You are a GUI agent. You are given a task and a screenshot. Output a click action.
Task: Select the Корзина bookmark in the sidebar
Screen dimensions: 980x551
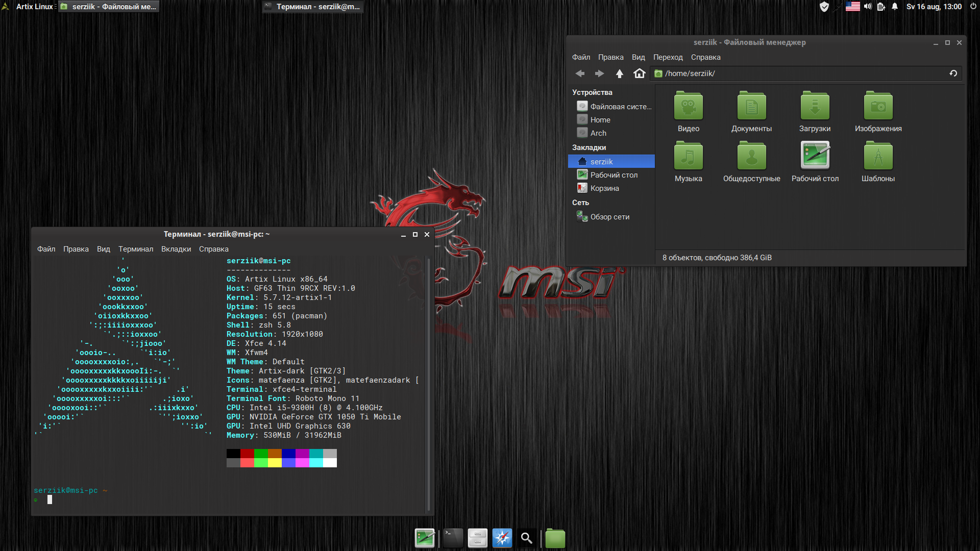(x=603, y=188)
